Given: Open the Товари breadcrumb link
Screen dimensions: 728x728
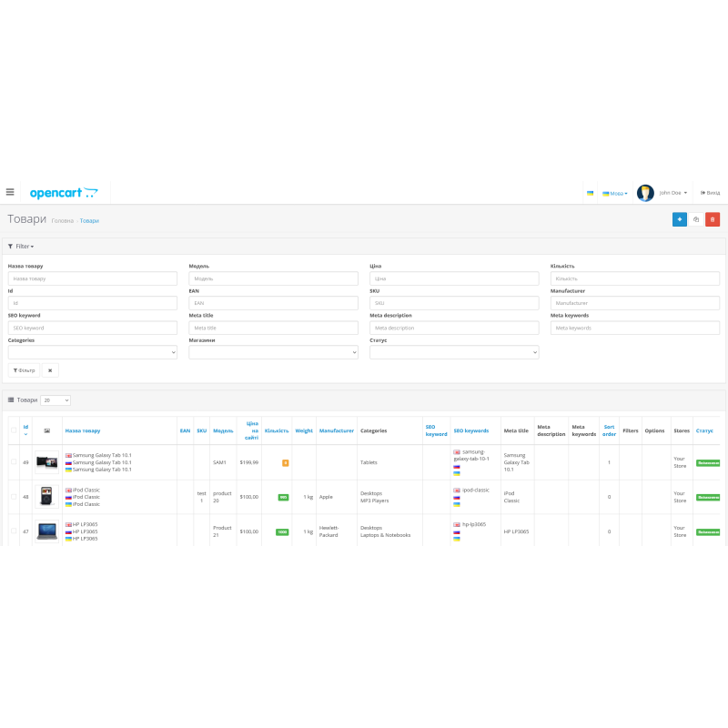Looking at the screenshot, I should click(89, 221).
